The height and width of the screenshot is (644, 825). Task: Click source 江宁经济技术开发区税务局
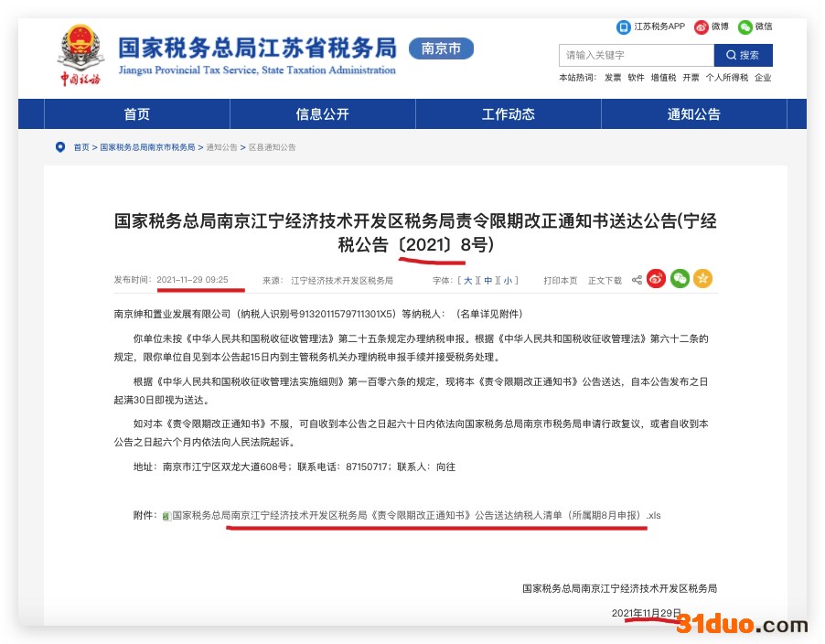(342, 281)
